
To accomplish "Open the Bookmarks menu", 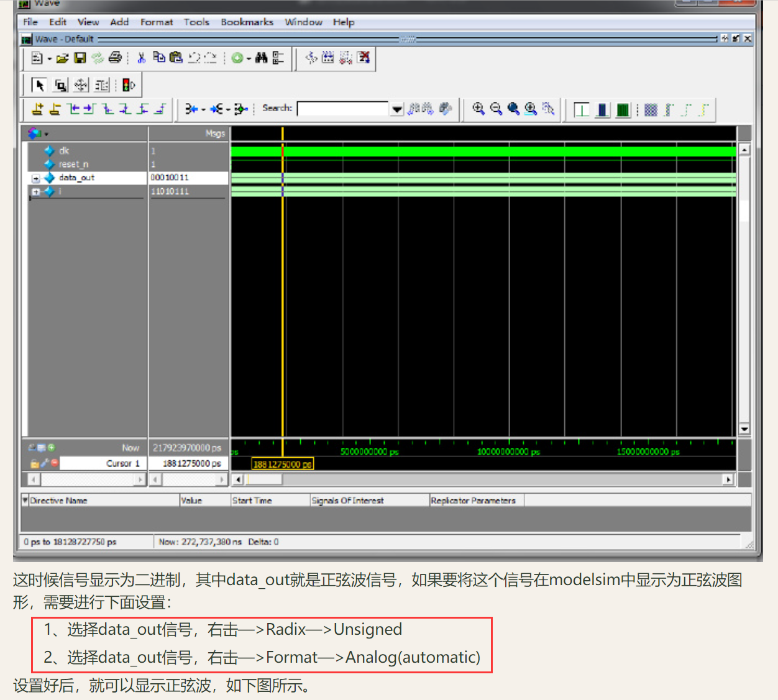I will (x=247, y=22).
